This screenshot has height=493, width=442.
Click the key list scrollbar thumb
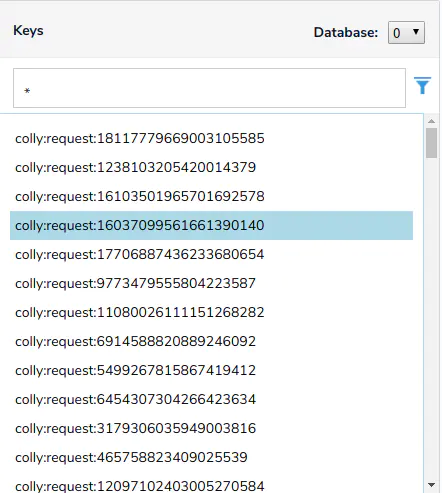click(431, 143)
